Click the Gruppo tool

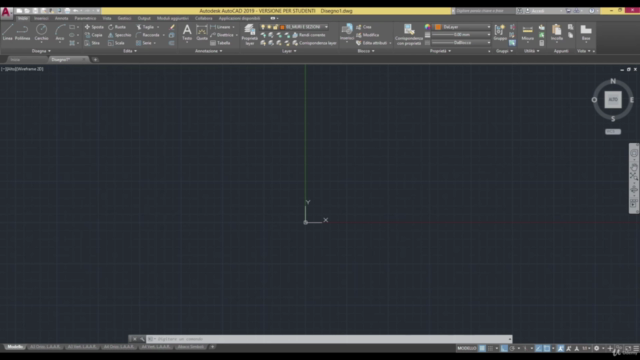500,32
